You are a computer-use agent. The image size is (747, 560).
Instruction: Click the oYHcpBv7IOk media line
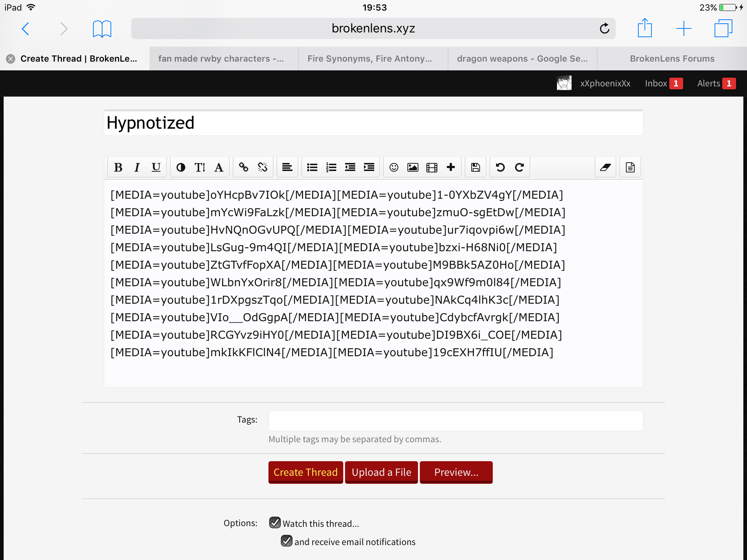tap(337, 195)
